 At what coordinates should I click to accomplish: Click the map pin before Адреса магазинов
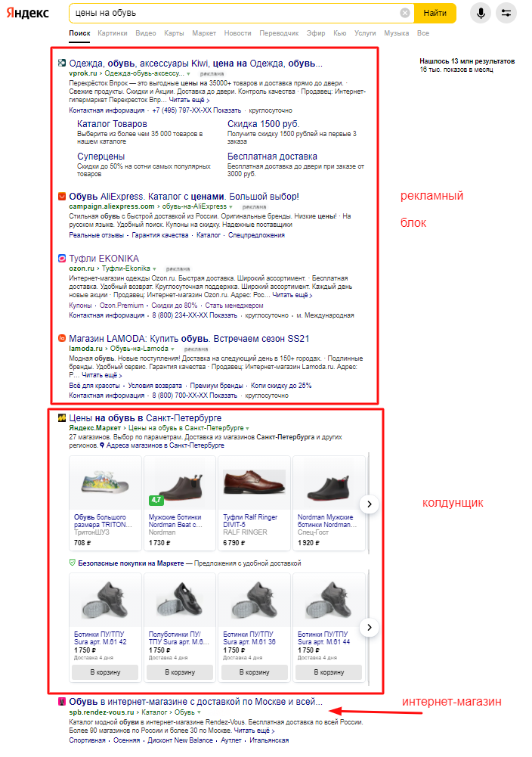pyautogui.click(x=102, y=445)
